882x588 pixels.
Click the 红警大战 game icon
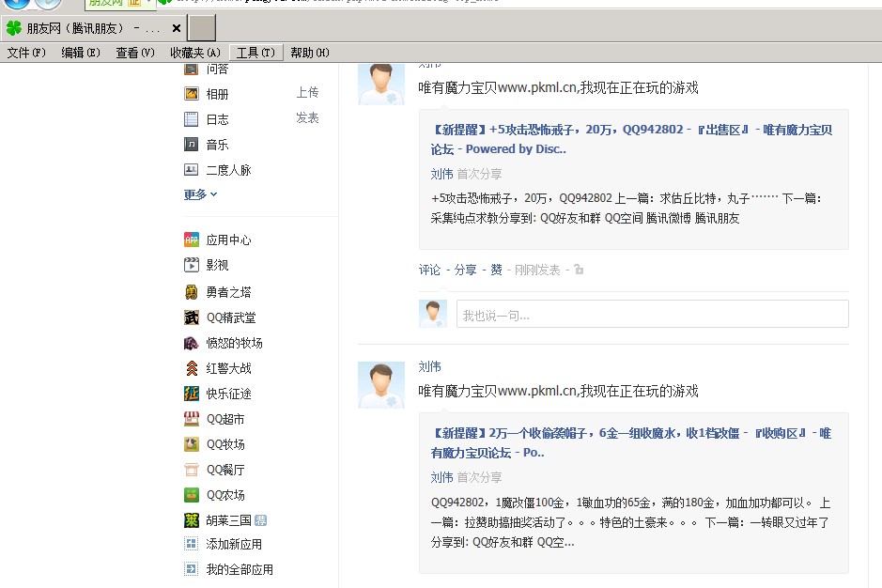(192, 368)
